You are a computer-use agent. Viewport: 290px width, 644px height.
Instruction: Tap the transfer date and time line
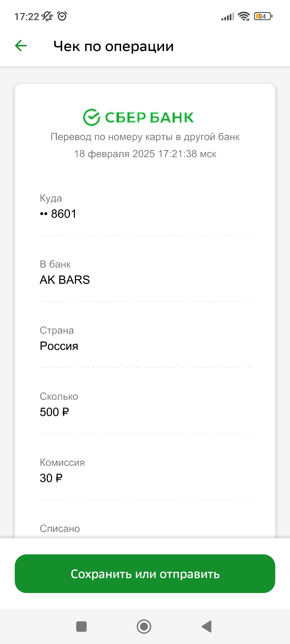[145, 154]
